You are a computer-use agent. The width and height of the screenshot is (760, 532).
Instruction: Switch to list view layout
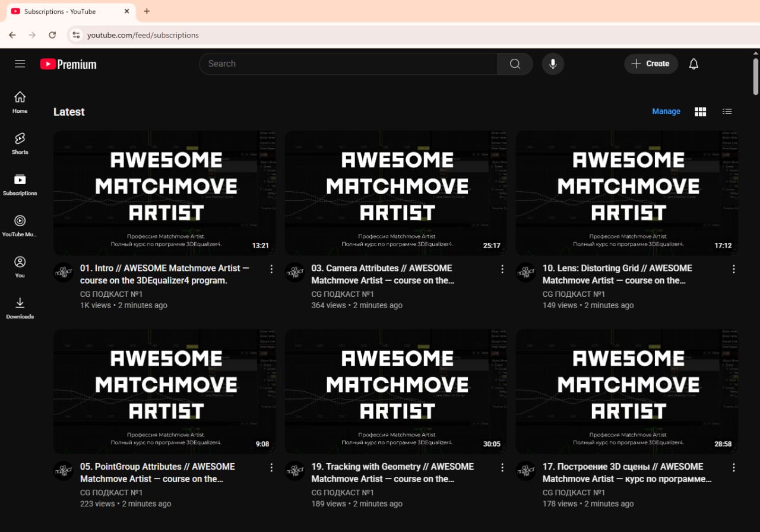coord(727,112)
